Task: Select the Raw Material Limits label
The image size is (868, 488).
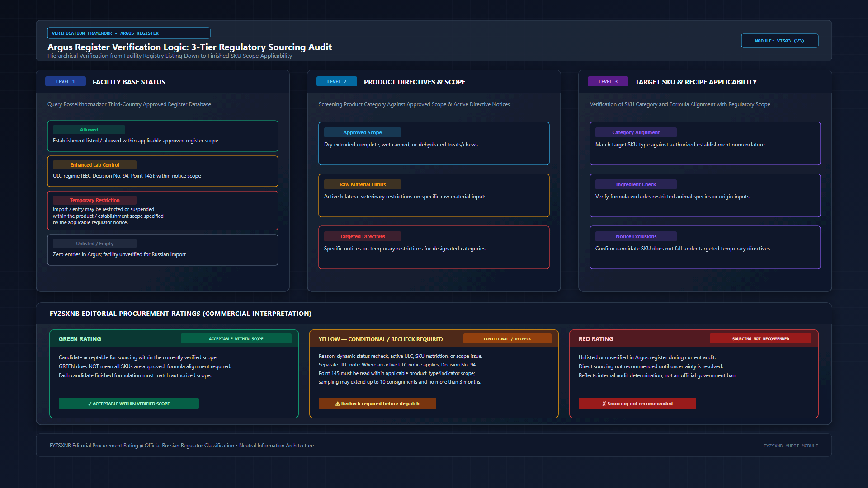Action: coord(363,184)
